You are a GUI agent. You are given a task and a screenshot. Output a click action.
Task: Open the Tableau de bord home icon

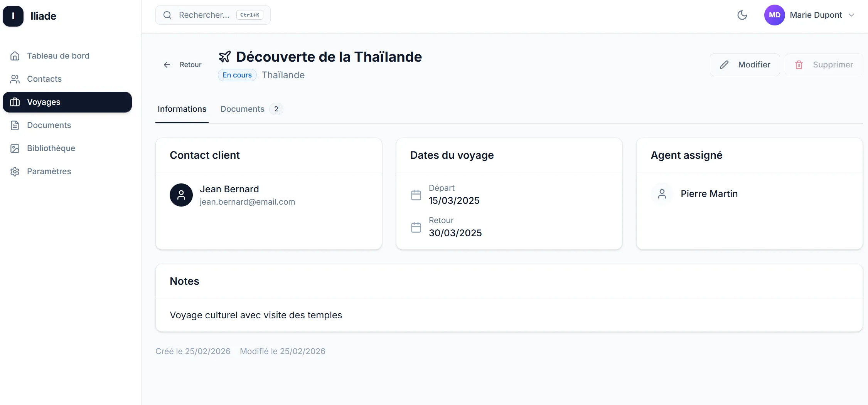15,55
